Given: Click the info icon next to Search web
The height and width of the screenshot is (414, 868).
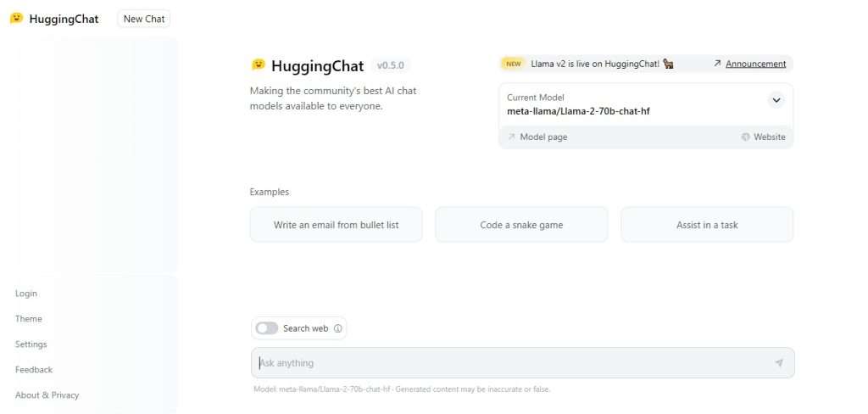Looking at the screenshot, I should [x=337, y=328].
